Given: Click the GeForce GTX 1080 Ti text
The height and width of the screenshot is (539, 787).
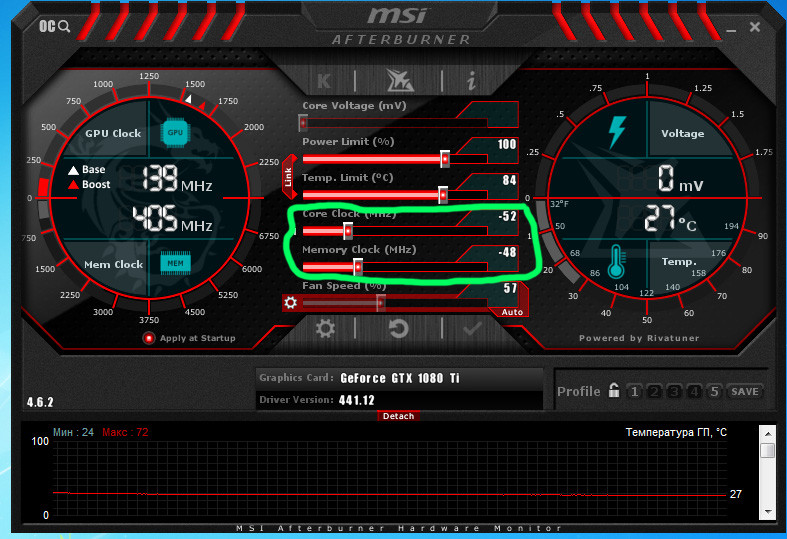Looking at the screenshot, I should point(400,378).
